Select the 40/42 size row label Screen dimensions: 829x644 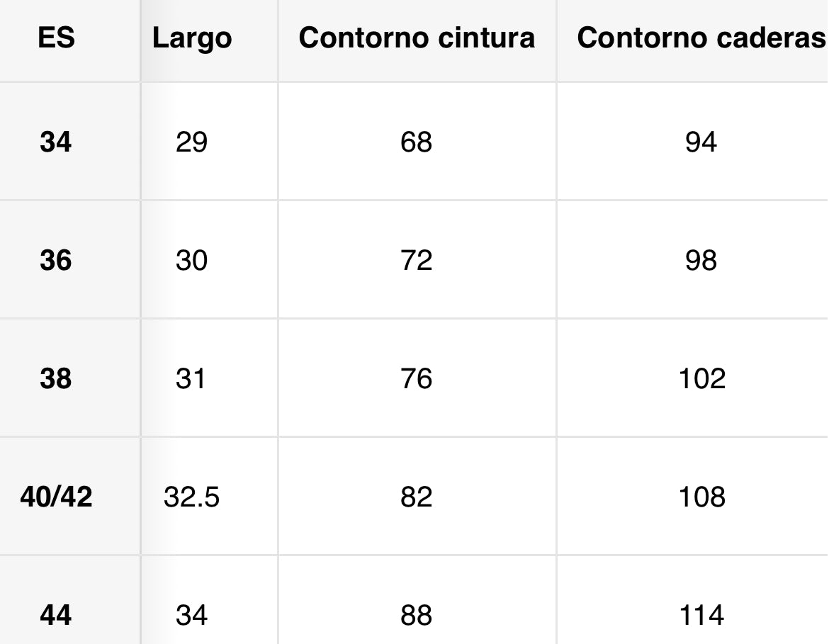(x=56, y=497)
